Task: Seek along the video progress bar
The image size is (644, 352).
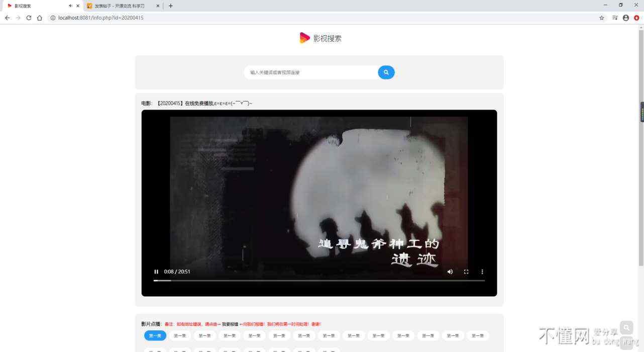Action: point(319,280)
